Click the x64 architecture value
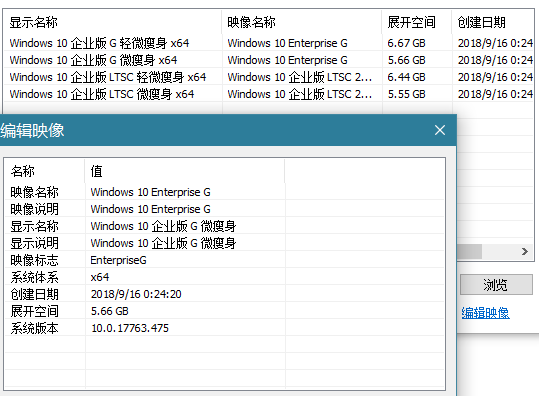539x396 pixels. [100, 277]
